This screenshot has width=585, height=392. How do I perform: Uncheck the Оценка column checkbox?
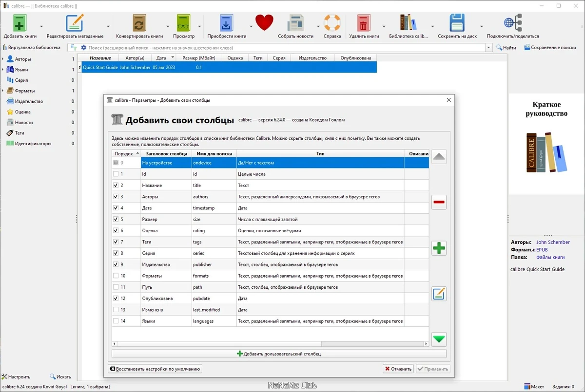click(x=116, y=230)
